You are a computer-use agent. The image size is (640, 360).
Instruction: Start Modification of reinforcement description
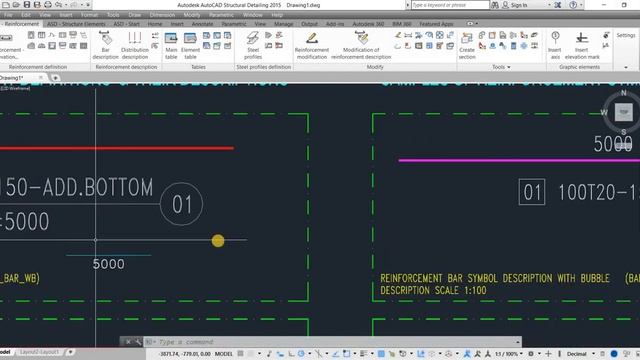point(361,45)
